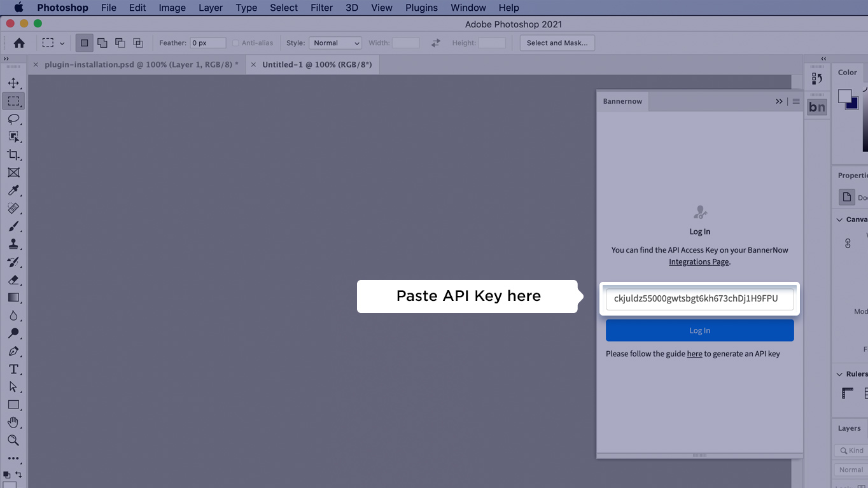Screen dimensions: 868x488
Task: Click the Select and Mask button
Action: 557,43
